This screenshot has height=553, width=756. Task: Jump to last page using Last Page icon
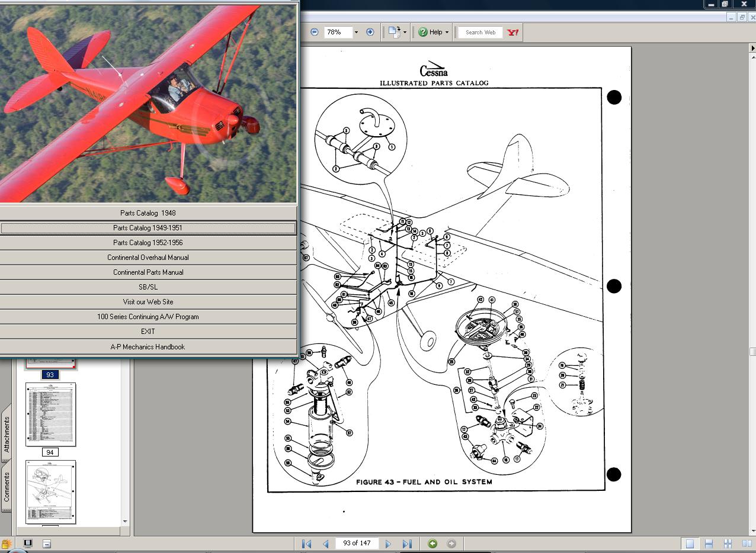(407, 543)
